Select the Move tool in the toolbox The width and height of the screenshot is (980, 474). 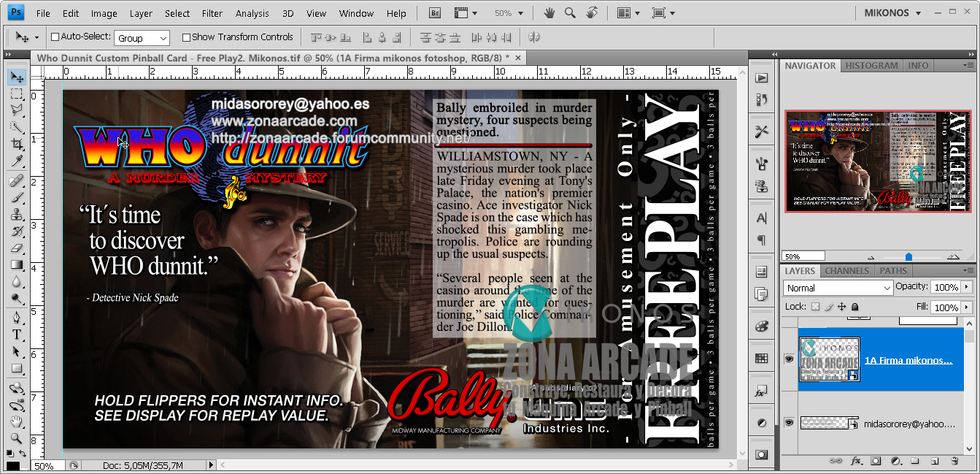(16, 77)
